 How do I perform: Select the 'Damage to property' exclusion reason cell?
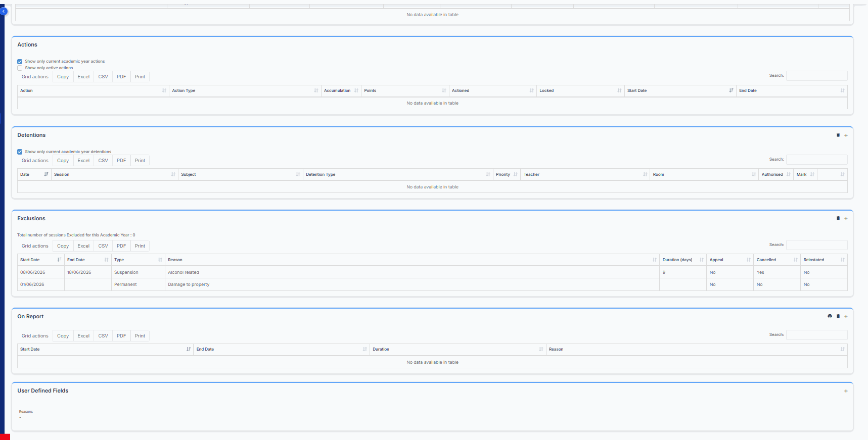pyautogui.click(x=412, y=284)
